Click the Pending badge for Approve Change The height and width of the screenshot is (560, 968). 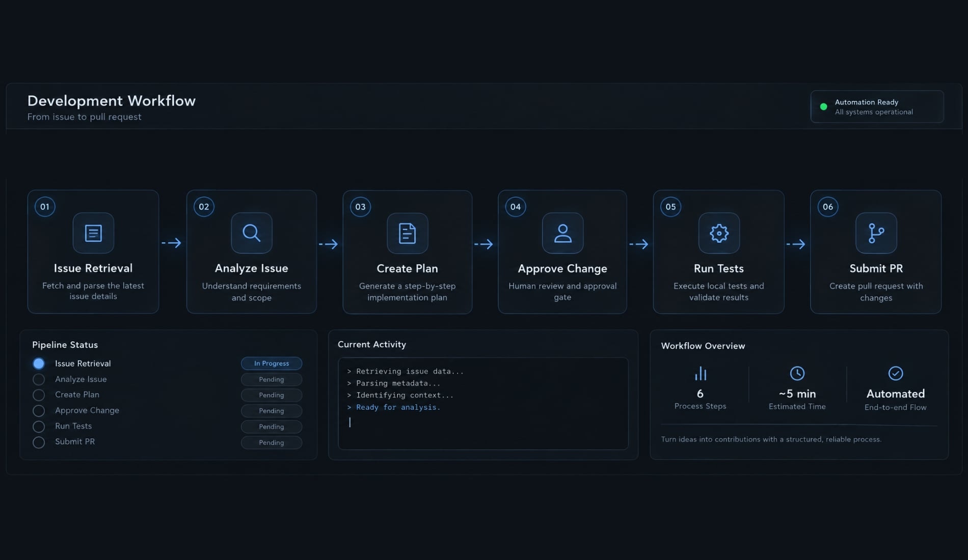point(272,411)
